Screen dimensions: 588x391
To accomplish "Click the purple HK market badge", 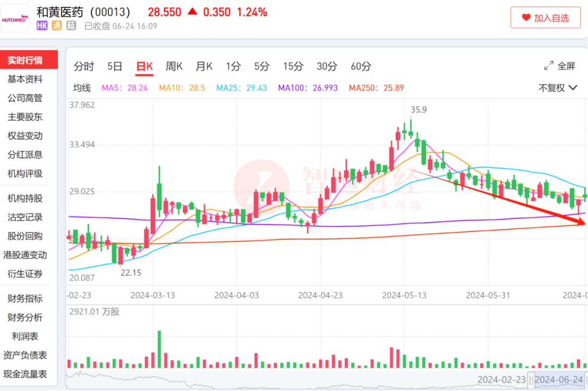I will tap(42, 26).
